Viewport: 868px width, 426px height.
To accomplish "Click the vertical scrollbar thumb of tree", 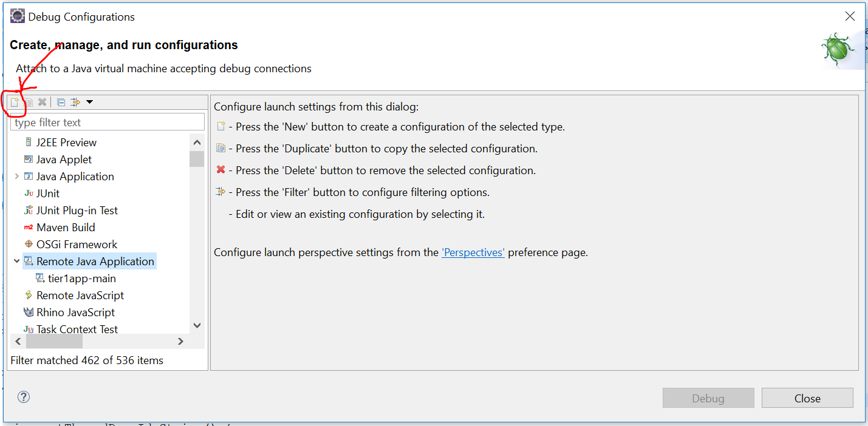I will coord(197,159).
